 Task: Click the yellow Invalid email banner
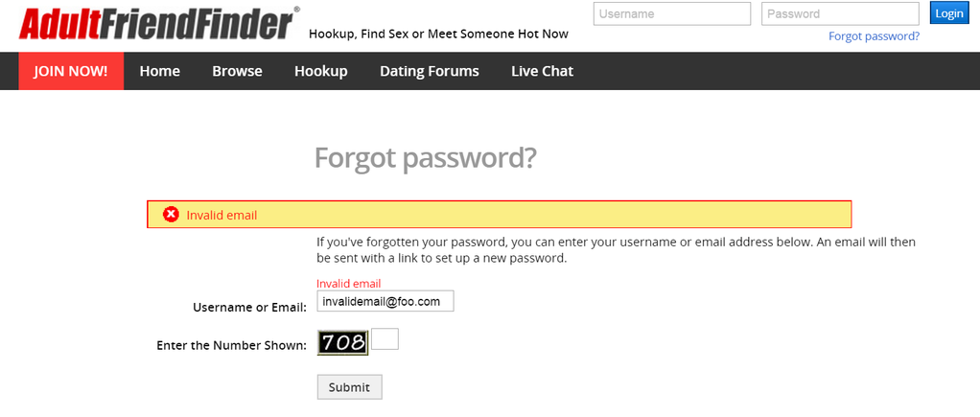(x=500, y=215)
